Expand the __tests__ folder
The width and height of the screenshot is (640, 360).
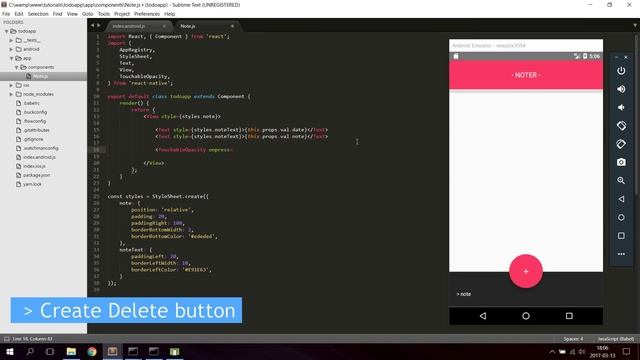point(11,40)
